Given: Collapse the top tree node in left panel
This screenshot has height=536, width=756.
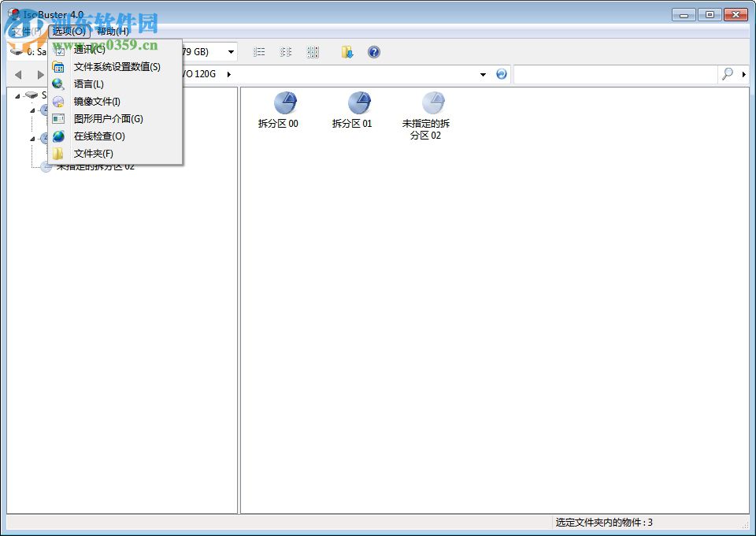Looking at the screenshot, I should click(17, 95).
